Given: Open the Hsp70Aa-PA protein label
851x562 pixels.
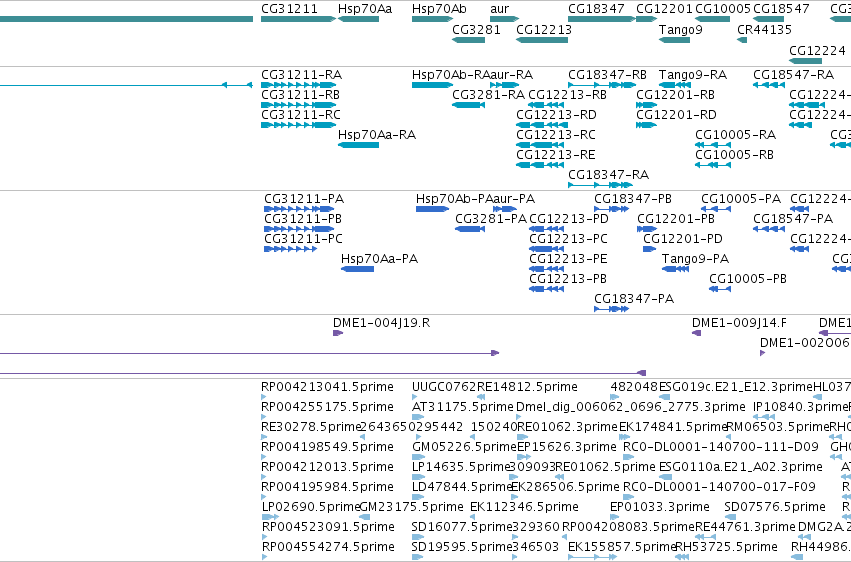Looking at the screenshot, I should [379, 259].
